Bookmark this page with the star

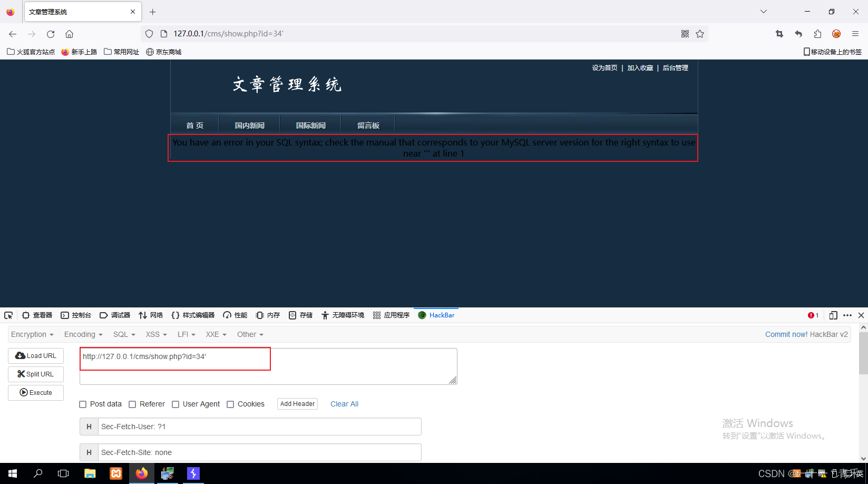700,34
